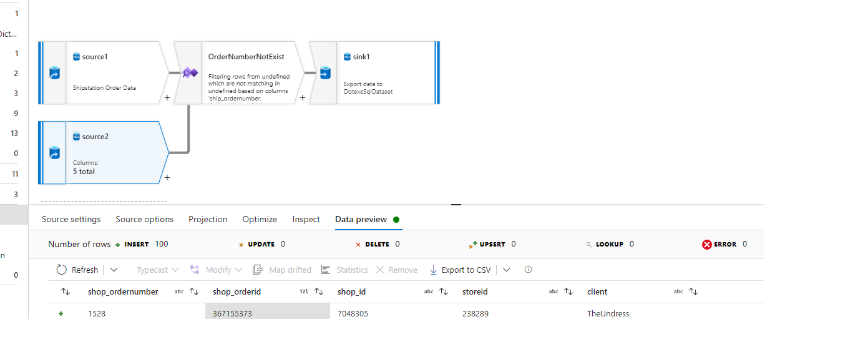Click the Export to CSV download icon
Image resolution: width=868 pixels, height=337 pixels.
click(x=434, y=270)
